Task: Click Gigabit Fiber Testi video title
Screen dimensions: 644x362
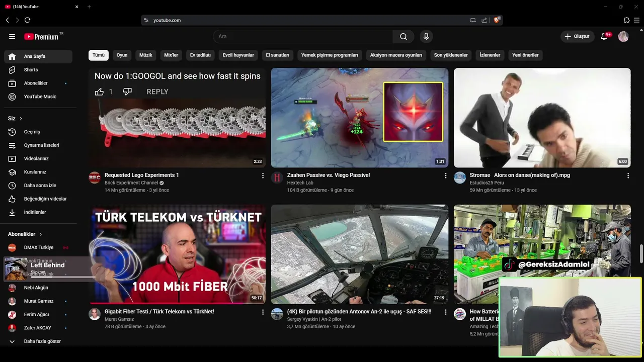Action: 159,312
